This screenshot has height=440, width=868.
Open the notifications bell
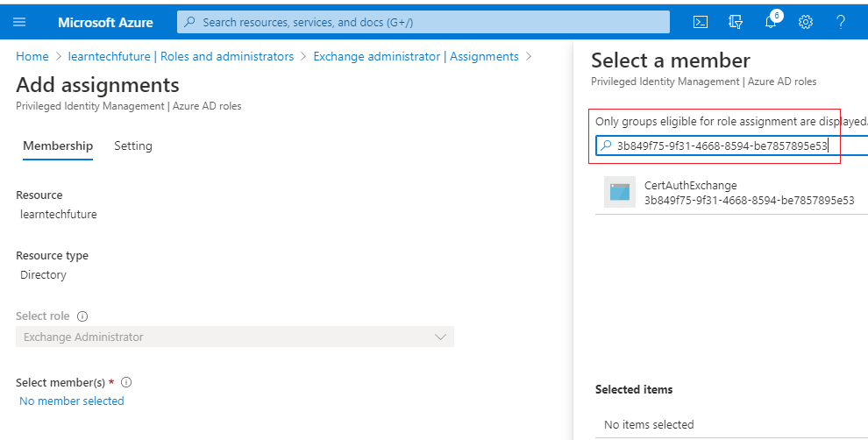coord(771,22)
